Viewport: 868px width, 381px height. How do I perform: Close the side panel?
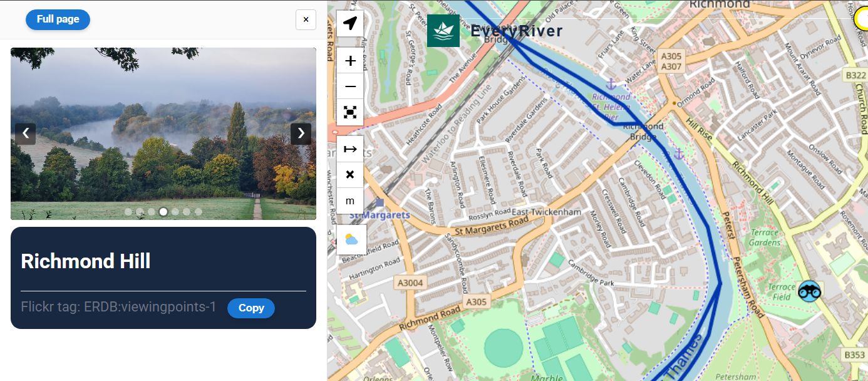[x=306, y=19]
